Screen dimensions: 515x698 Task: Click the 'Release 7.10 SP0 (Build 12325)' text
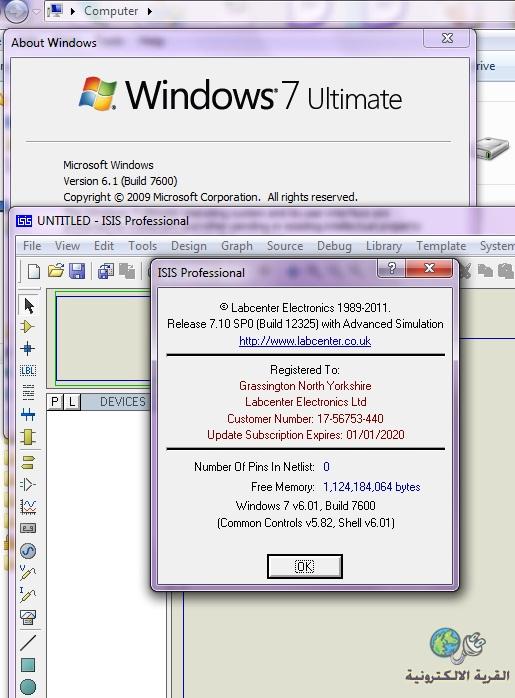pyautogui.click(x=243, y=324)
